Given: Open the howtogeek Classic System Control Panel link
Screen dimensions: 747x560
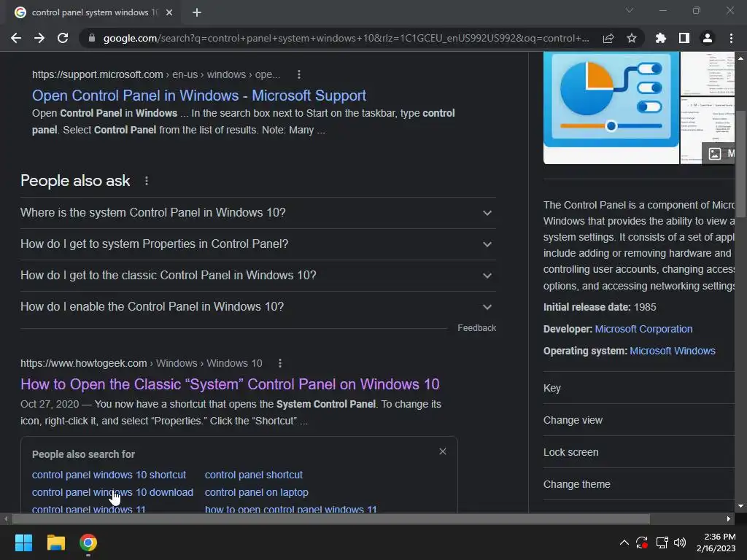Looking at the screenshot, I should [x=230, y=384].
